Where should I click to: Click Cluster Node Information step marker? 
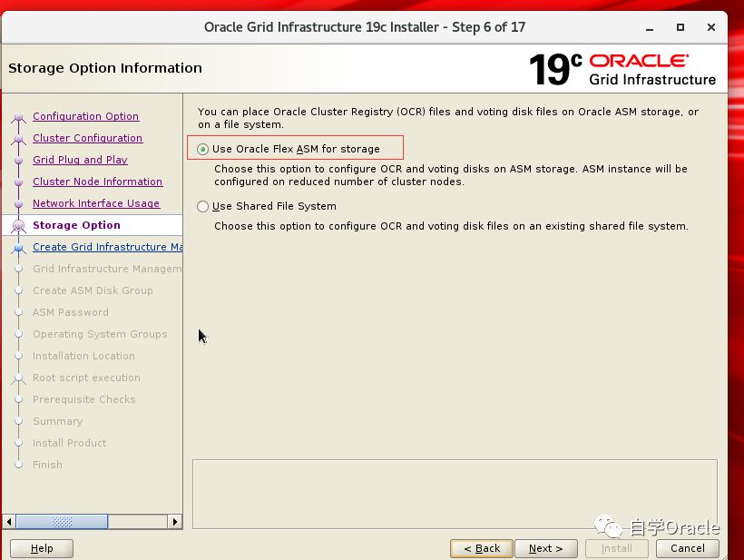click(x=18, y=182)
